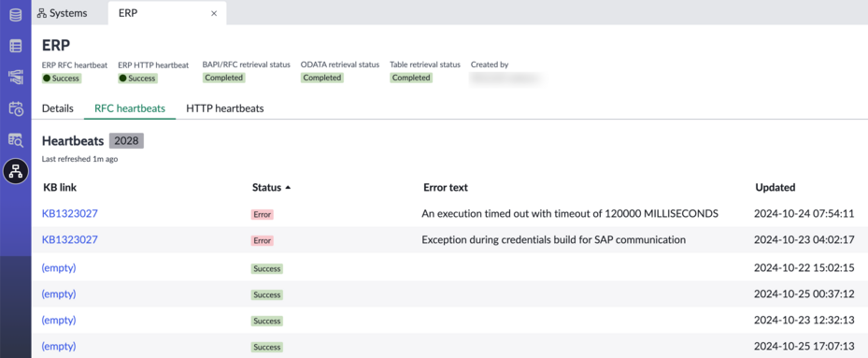Sort by the Status column header
868x358 pixels.
click(x=271, y=187)
